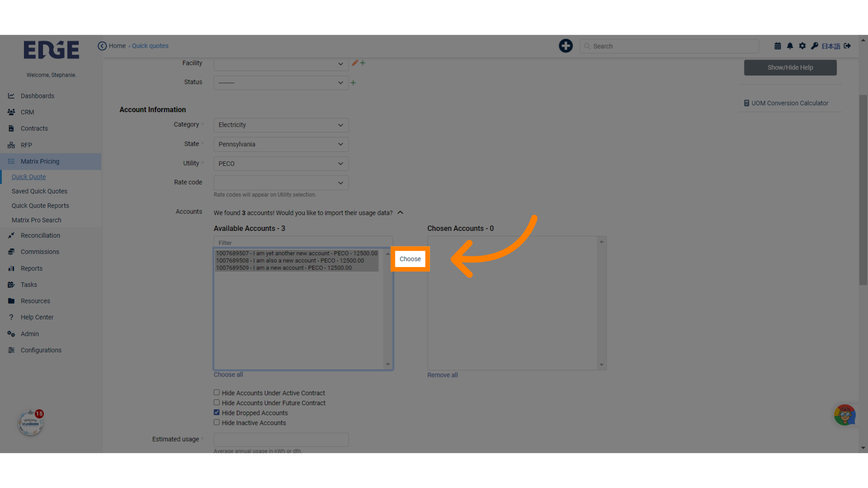Click Home breadcrumb link

tap(117, 46)
